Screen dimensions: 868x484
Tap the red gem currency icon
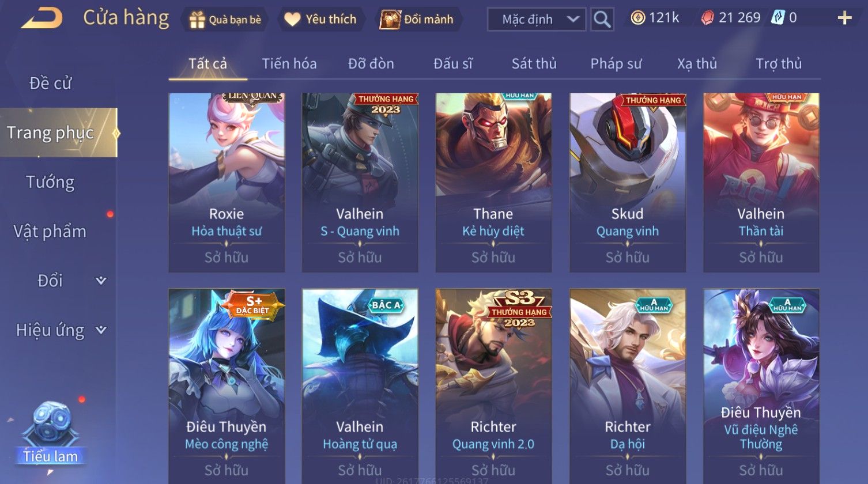coord(707,18)
